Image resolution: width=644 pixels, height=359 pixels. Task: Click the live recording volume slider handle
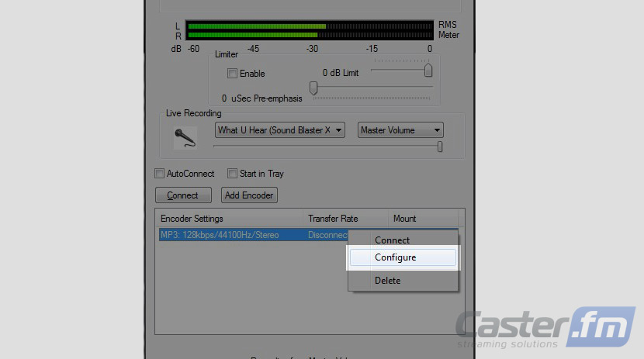pyautogui.click(x=440, y=147)
